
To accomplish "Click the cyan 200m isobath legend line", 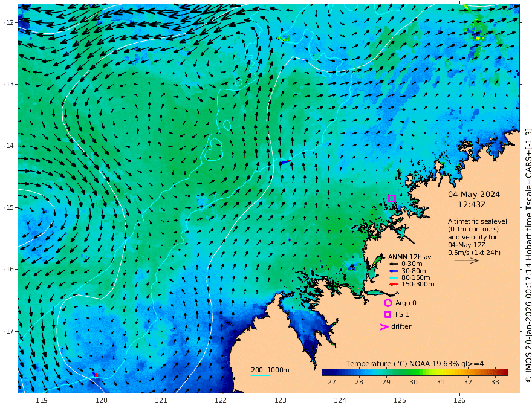I will coord(261,375).
